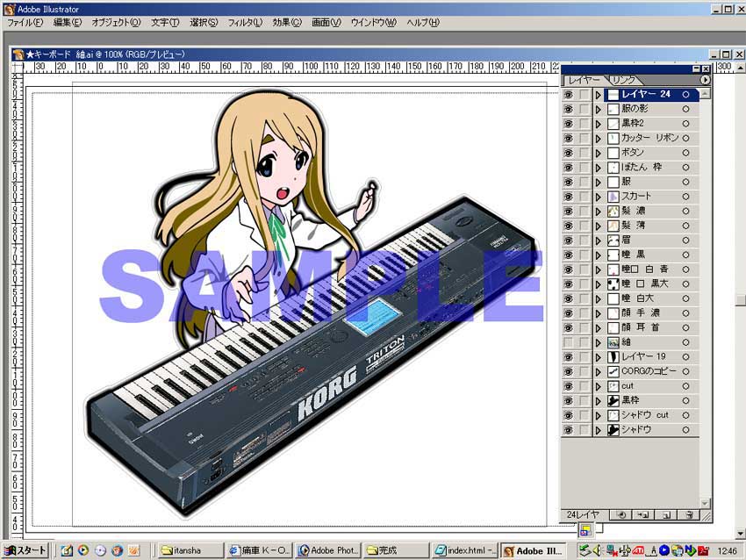
Task: Hide the カッター リボン layer eye icon
Action: pyautogui.click(x=569, y=138)
